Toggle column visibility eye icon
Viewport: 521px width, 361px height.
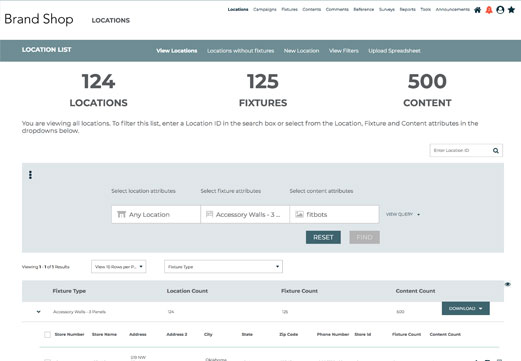[507, 284]
